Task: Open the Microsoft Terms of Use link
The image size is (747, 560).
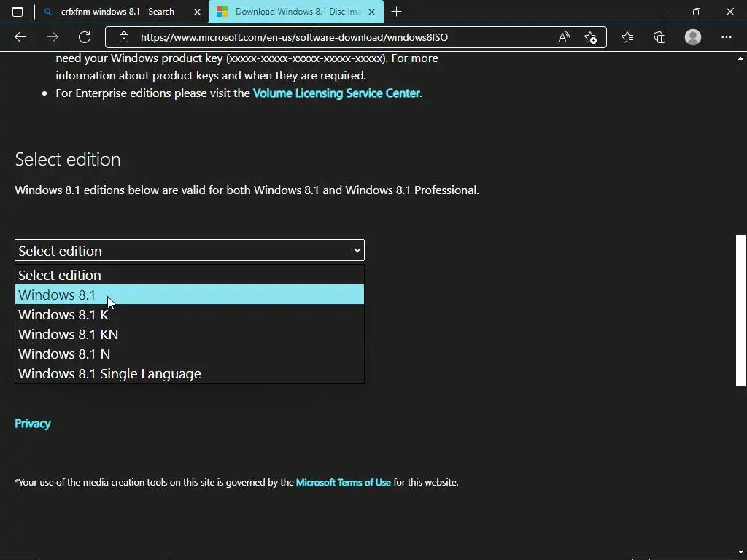Action: pos(343,483)
